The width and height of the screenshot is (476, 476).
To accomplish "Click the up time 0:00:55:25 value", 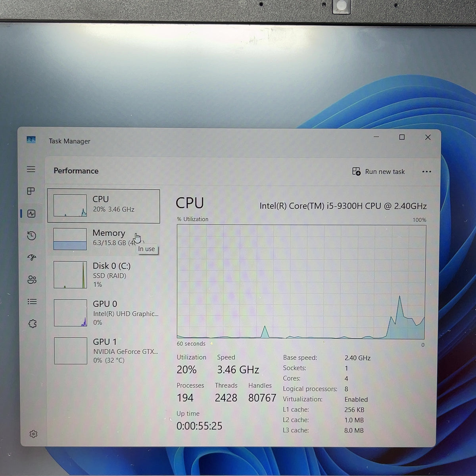I will [x=200, y=426].
